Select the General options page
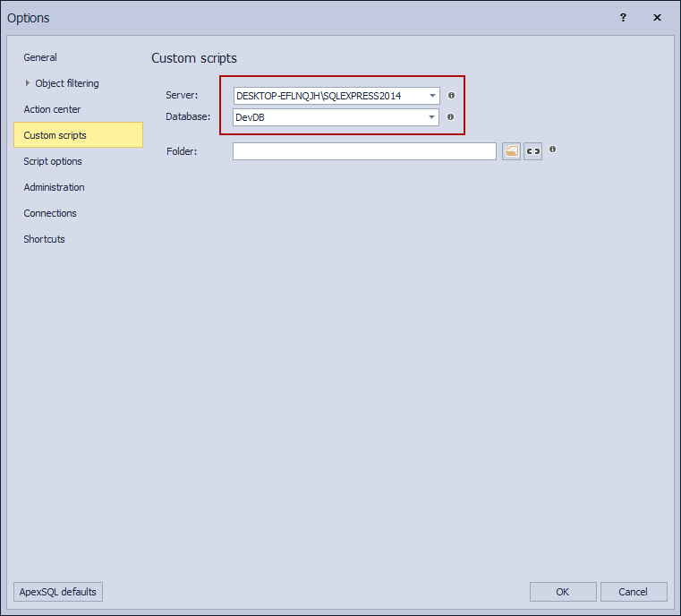 pos(40,57)
